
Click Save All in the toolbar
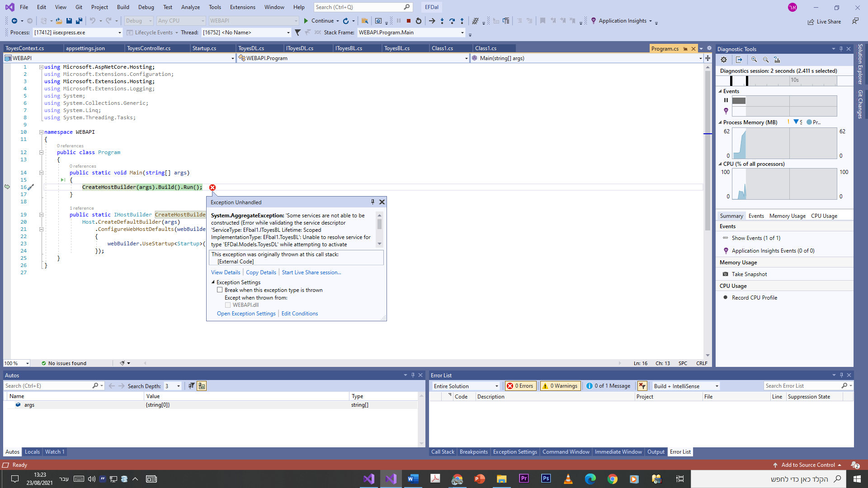click(79, 21)
